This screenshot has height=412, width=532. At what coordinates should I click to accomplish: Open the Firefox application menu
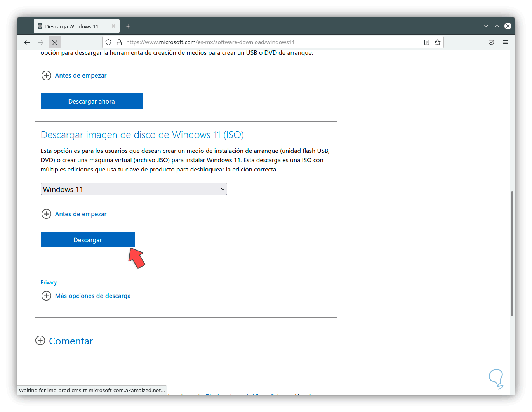pyautogui.click(x=505, y=42)
